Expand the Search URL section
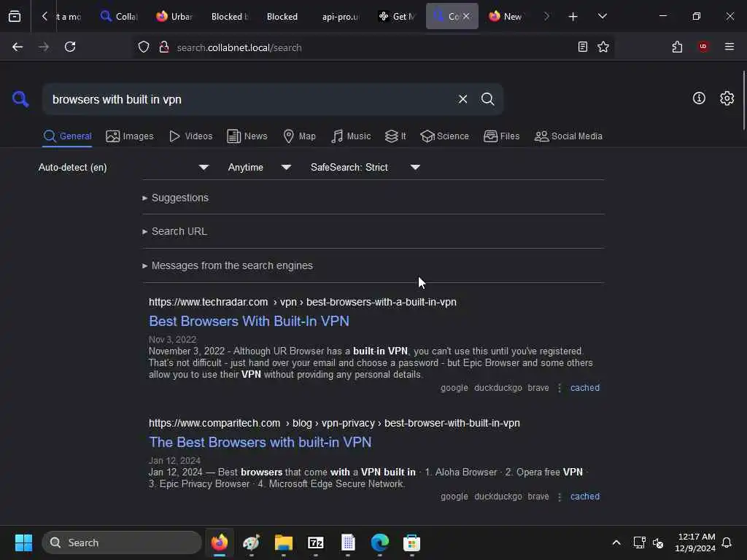Image resolution: width=747 pixels, height=560 pixels. click(174, 231)
